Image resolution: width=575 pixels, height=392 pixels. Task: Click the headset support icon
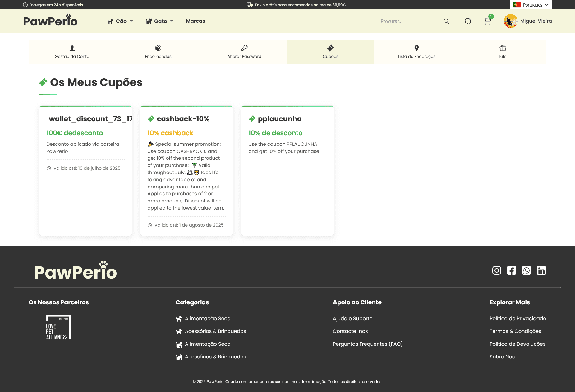coord(468,21)
